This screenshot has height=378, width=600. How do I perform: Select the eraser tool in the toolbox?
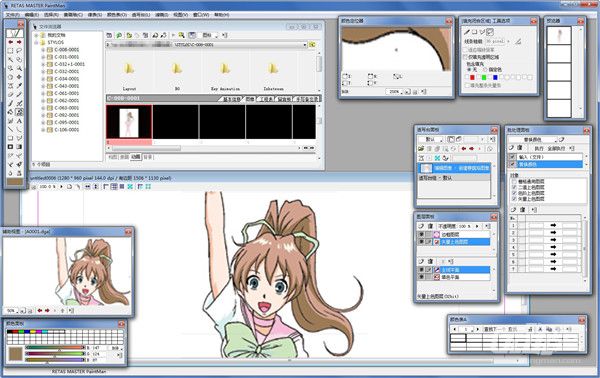(10, 94)
